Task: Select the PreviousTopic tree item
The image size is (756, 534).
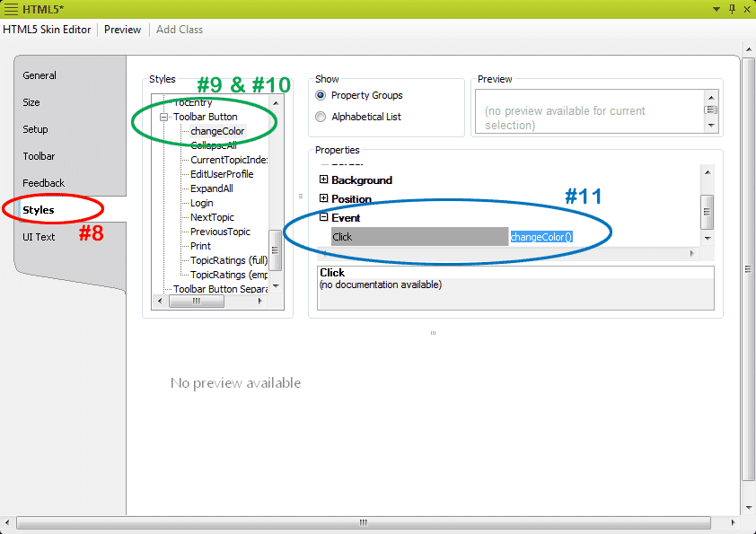Action: [x=220, y=232]
